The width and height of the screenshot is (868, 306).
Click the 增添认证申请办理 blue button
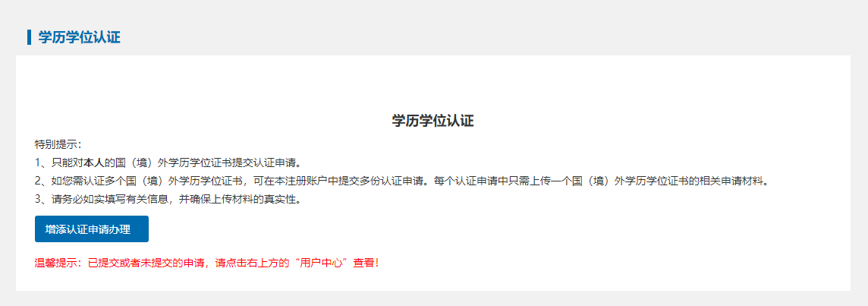point(91,229)
